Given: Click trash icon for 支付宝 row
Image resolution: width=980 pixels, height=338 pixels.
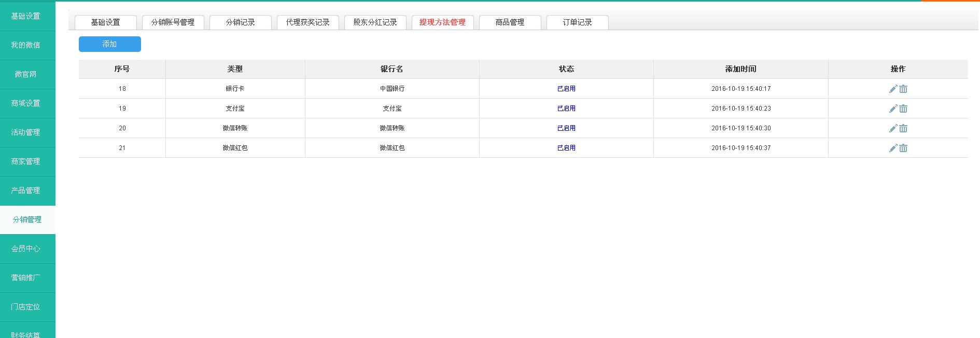Looking at the screenshot, I should (x=903, y=109).
